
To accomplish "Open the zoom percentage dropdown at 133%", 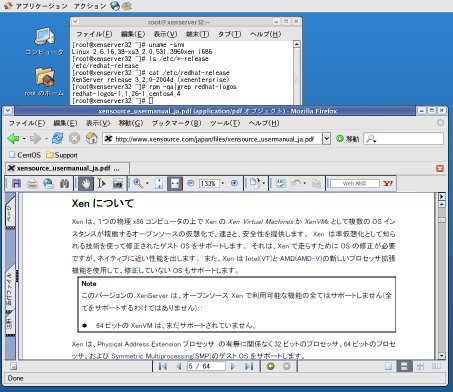I will click(223, 183).
